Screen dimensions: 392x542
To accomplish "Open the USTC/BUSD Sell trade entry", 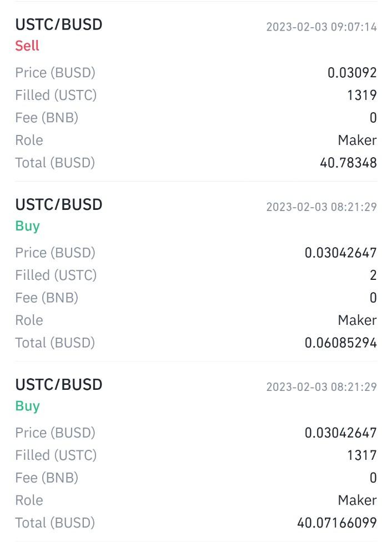I will (x=196, y=92).
